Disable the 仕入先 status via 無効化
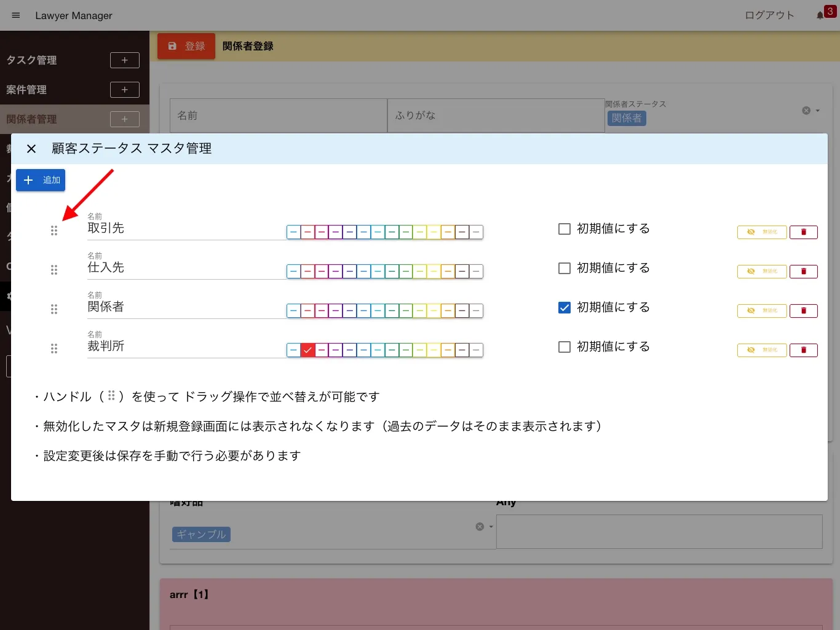 762,272
